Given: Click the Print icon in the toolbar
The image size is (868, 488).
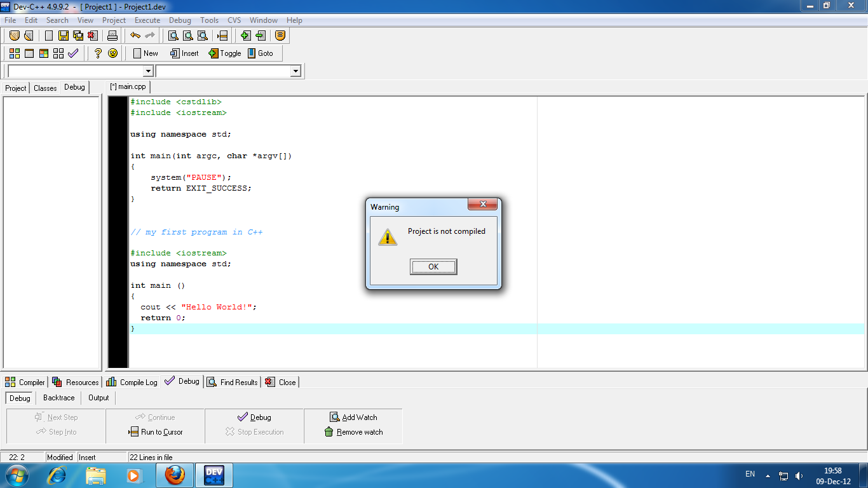Looking at the screenshot, I should click(112, 36).
